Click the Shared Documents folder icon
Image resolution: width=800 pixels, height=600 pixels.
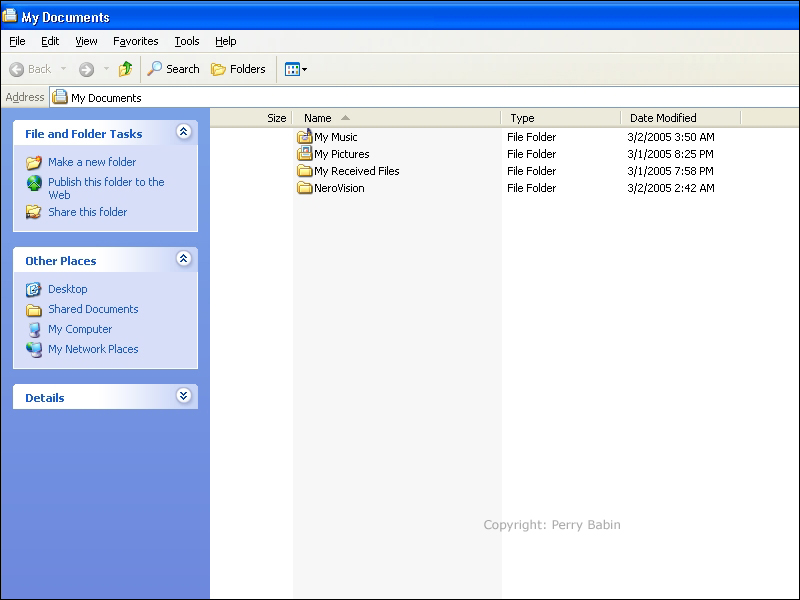34,310
